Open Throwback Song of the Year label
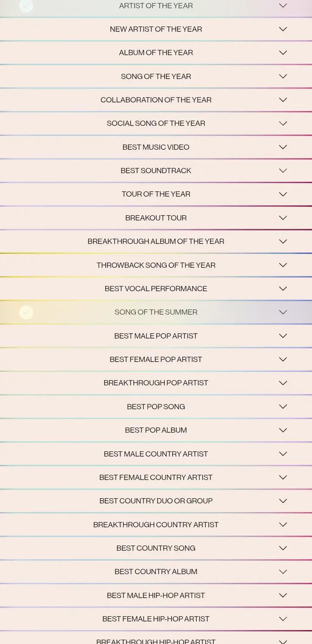The height and width of the screenshot is (644, 312). coord(156,265)
